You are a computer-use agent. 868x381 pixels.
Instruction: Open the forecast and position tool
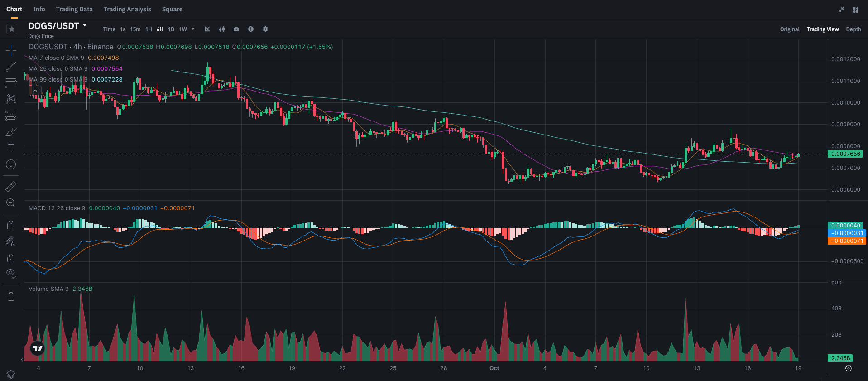[x=11, y=116]
